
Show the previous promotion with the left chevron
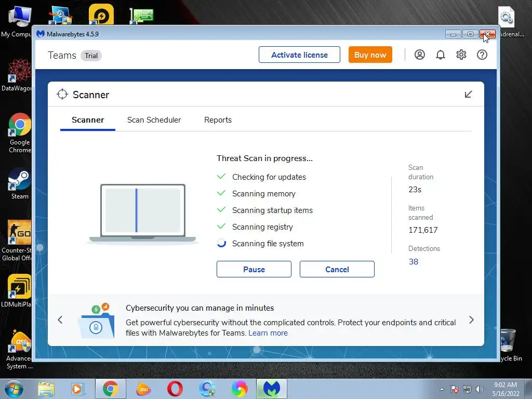pyautogui.click(x=60, y=320)
